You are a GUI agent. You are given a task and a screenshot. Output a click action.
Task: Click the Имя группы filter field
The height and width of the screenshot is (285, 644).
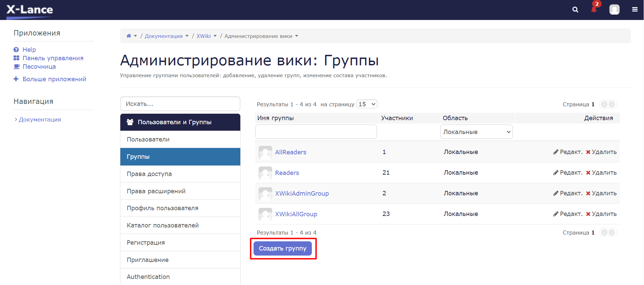pos(316,132)
